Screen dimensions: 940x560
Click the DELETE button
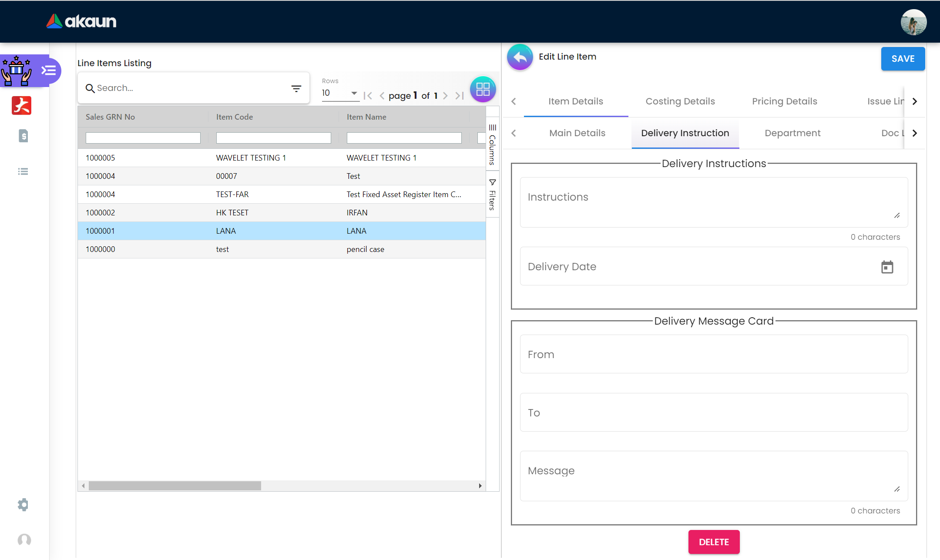coord(714,542)
